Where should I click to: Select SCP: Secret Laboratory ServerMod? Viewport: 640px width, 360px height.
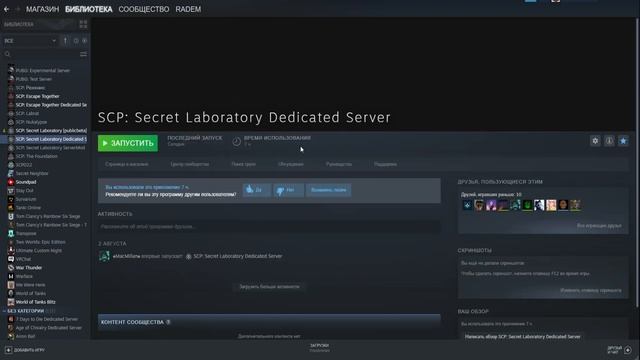pyautogui.click(x=50, y=148)
